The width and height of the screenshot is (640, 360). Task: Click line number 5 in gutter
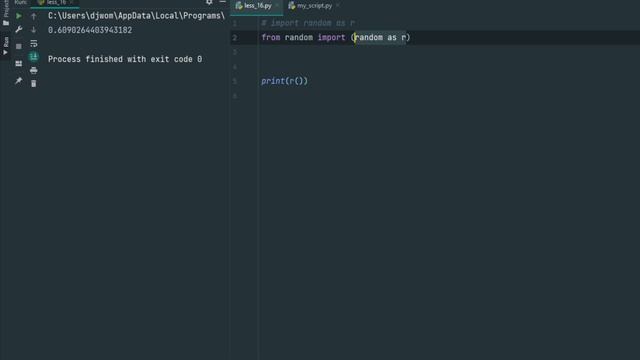(x=235, y=82)
